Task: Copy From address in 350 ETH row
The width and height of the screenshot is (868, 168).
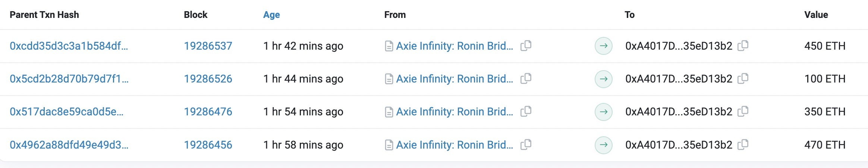Action: coord(526,111)
